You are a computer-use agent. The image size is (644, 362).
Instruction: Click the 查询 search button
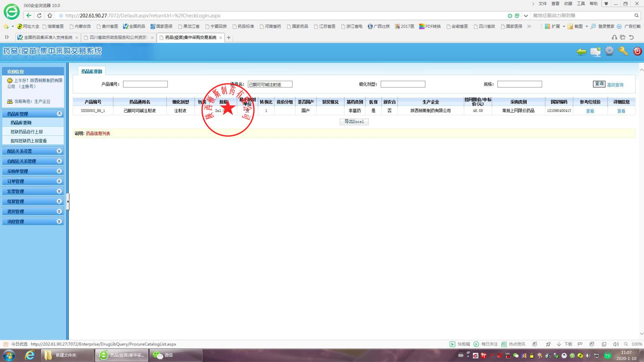[x=599, y=84]
